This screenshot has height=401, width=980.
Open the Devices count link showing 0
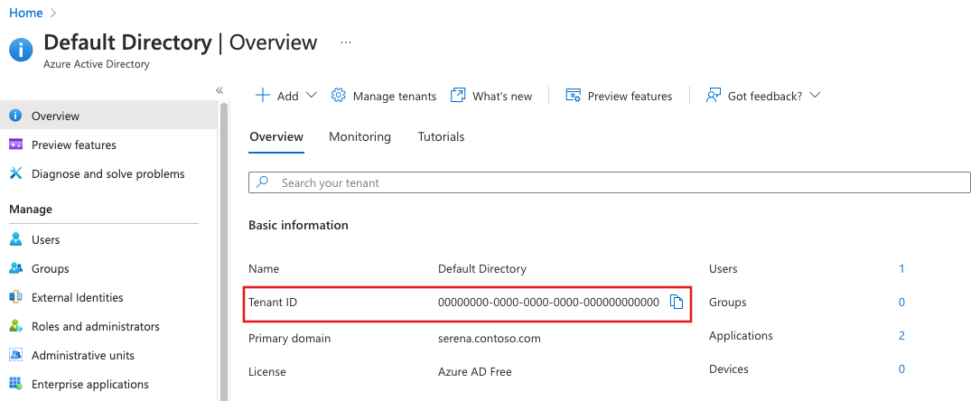[902, 369]
